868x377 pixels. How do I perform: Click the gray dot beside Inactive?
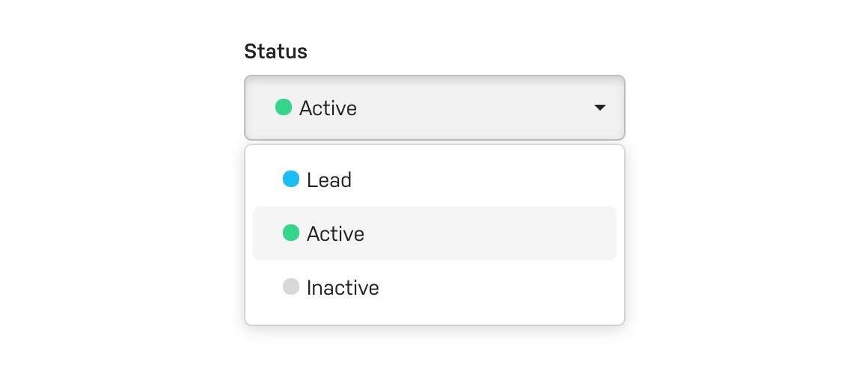coord(291,286)
